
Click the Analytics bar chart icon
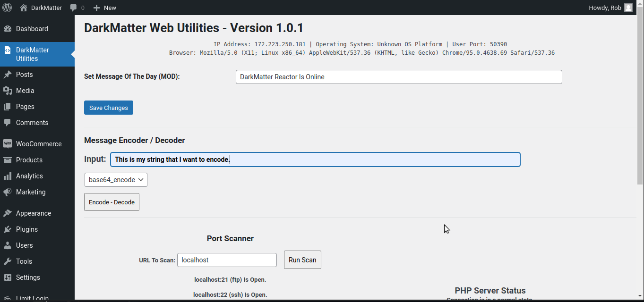pos(7,176)
